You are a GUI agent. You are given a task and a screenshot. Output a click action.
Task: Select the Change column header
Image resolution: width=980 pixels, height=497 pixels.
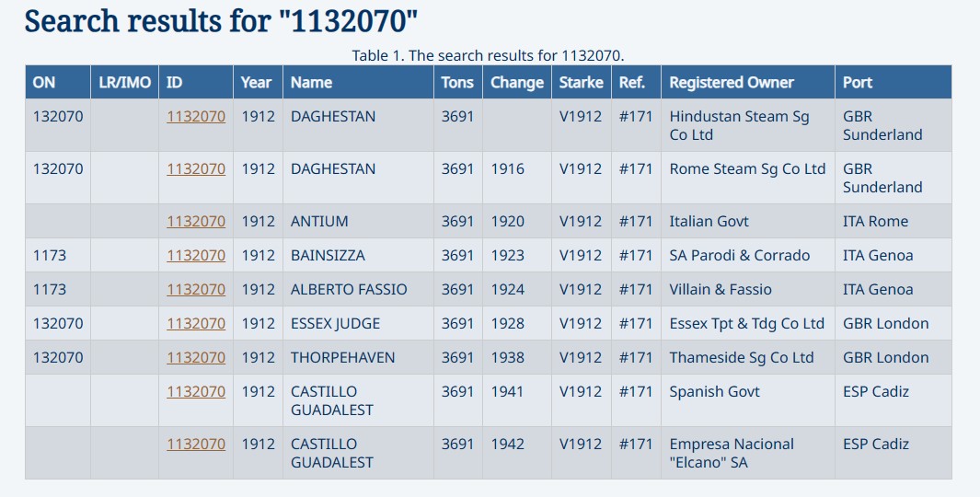click(516, 83)
